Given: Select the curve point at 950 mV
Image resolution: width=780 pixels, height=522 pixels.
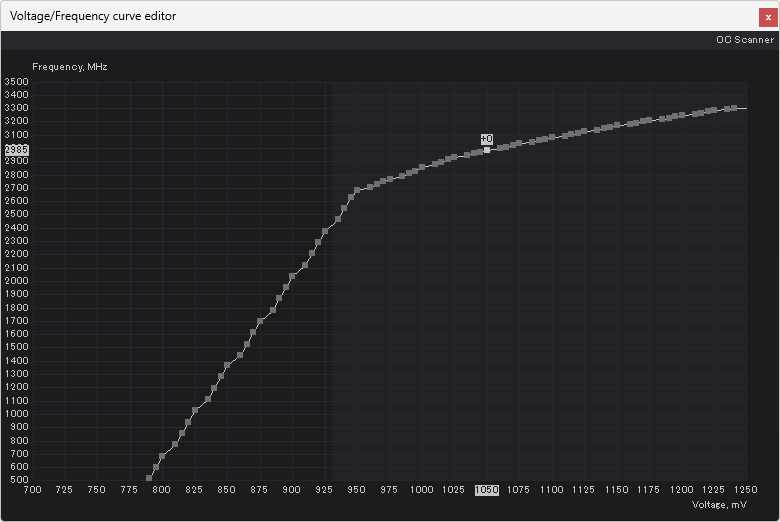Looking at the screenshot, I should point(357,190).
